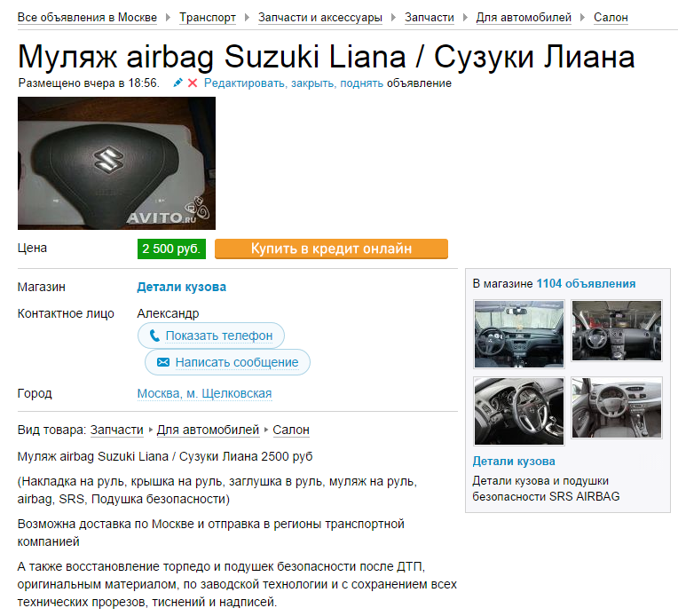678x616 pixels.
Task: Go to Транспорт breadcrumb
Action: click(208, 18)
